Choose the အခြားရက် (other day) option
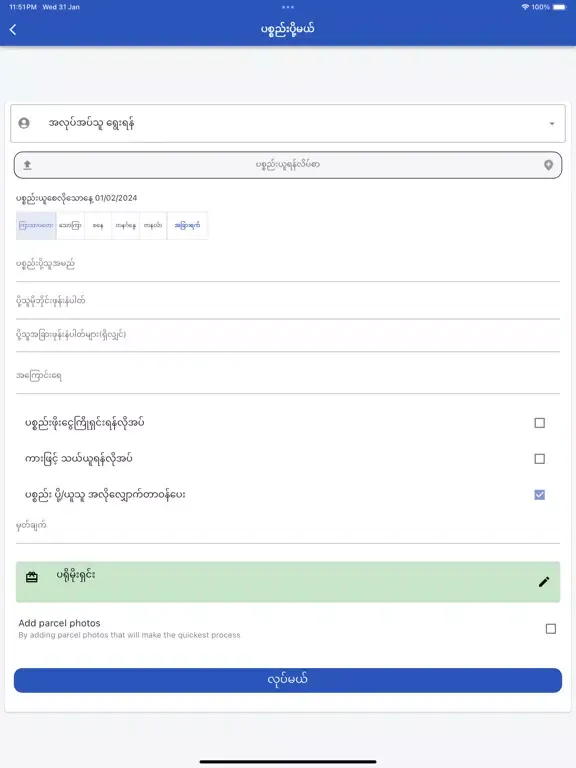Viewport: 576px width, 768px height. (x=188, y=225)
